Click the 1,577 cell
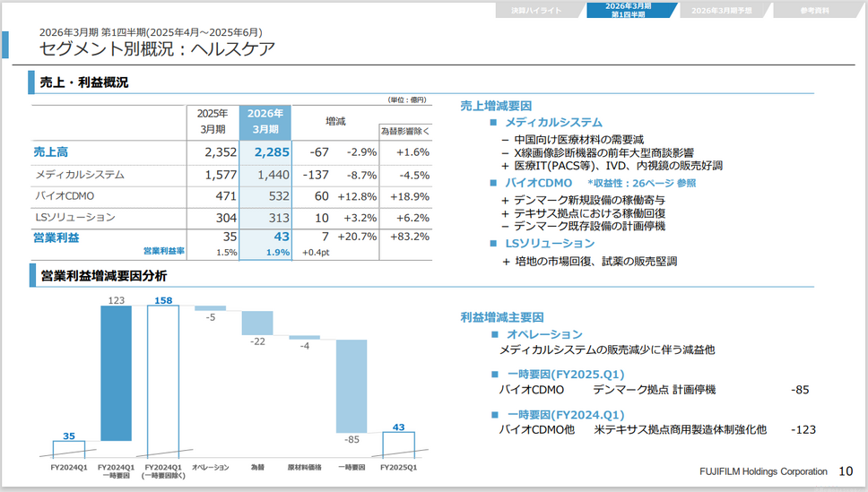Viewport: 868px width, 492px height. [x=221, y=175]
